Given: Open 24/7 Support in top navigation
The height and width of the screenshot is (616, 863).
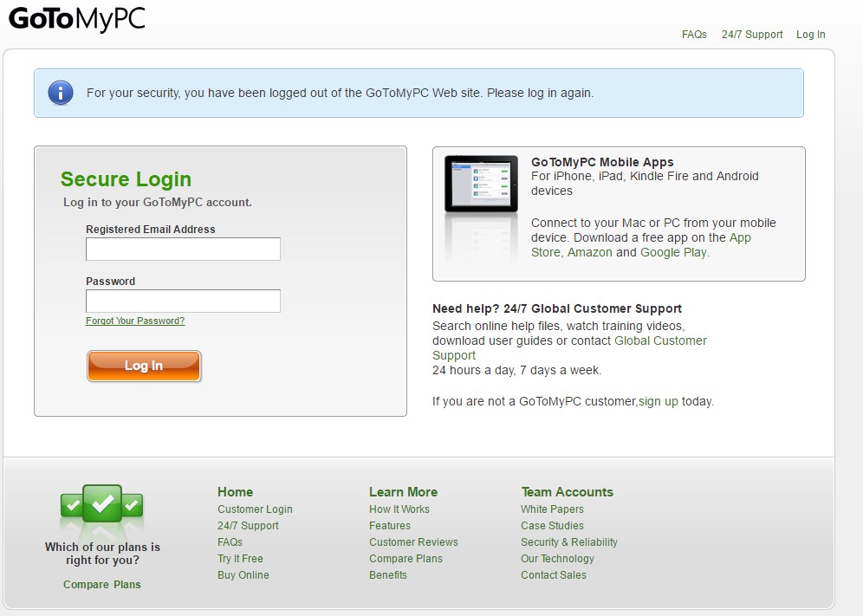Looking at the screenshot, I should point(752,34).
